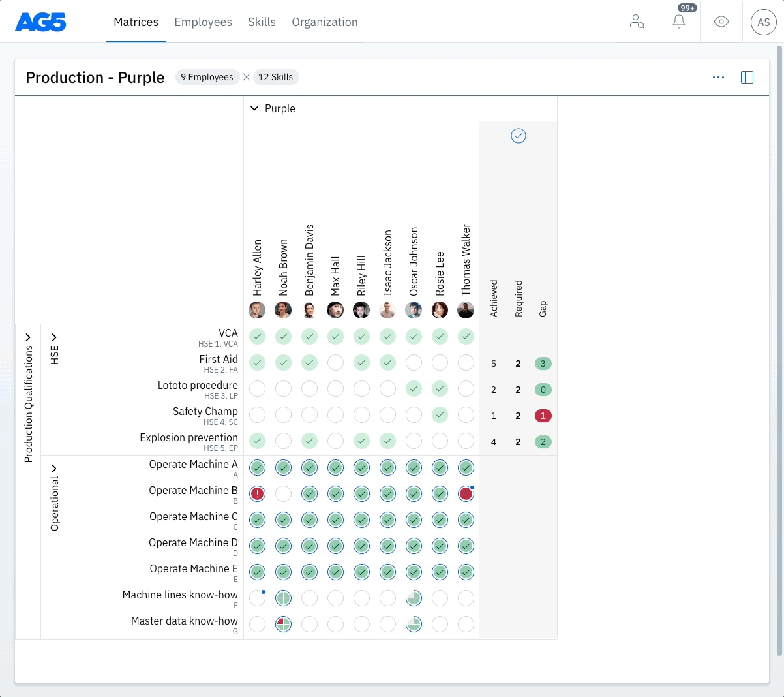Click the blue checkmark summary icon
Viewport: 784px width, 697px height.
click(x=518, y=136)
